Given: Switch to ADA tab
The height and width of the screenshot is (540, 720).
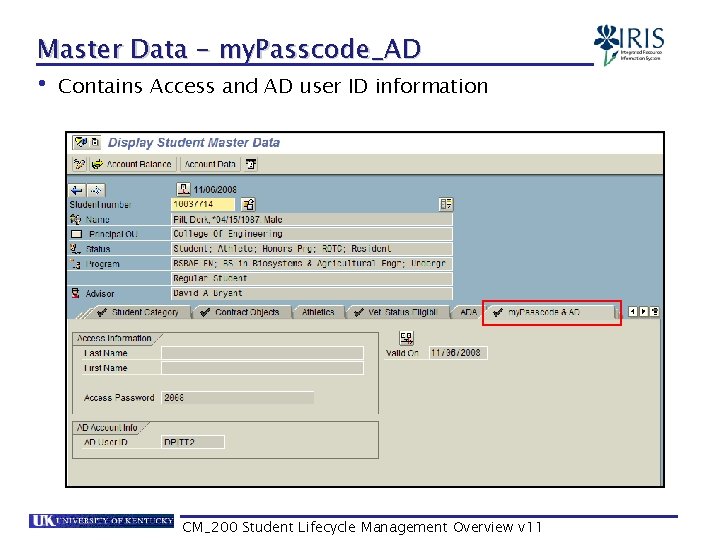Looking at the screenshot, I should click(x=468, y=312).
